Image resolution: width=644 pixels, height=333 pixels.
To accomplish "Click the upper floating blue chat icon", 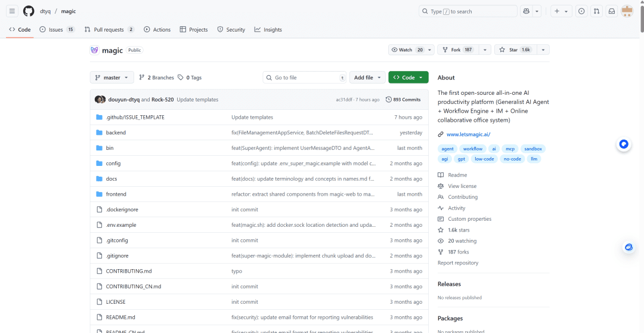I will [x=624, y=144].
